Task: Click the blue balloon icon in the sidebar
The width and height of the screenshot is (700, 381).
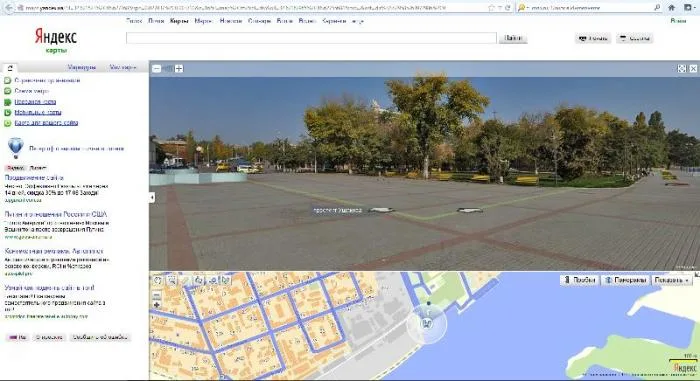Action: [16, 148]
